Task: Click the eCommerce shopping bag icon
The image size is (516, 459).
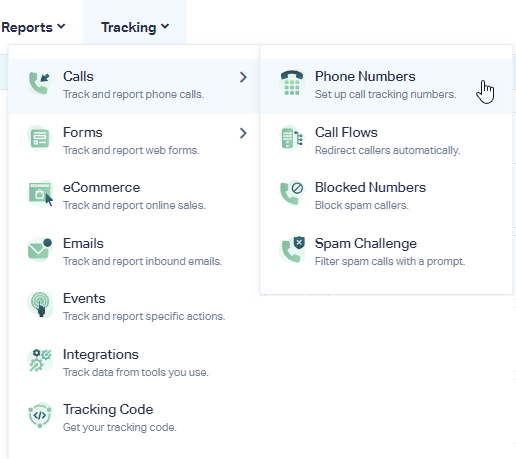Action: [40, 193]
